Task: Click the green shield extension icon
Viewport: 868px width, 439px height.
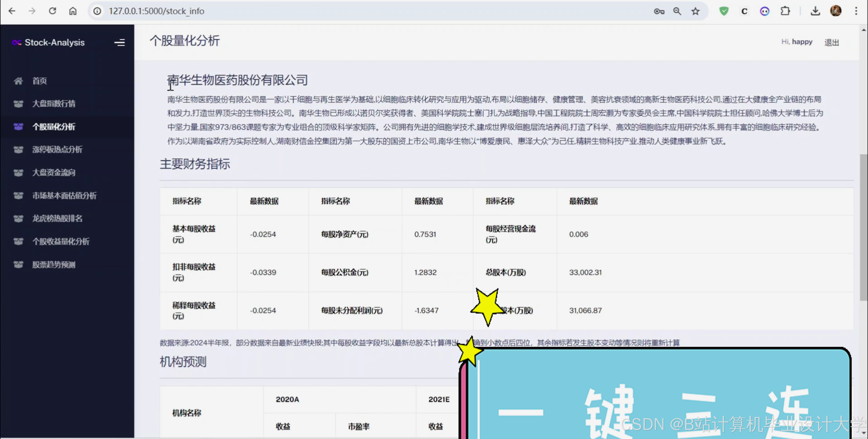Action: [724, 11]
